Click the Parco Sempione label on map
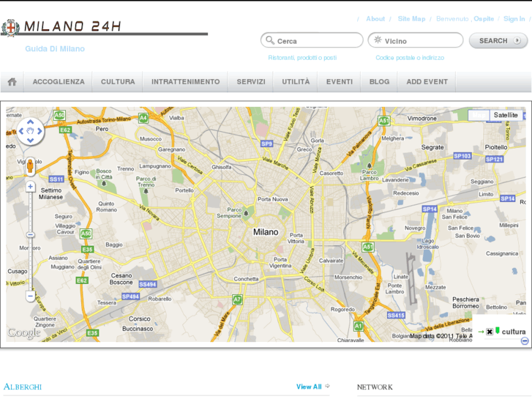Image resolution: width=532 pixels, height=399 pixels. pyautogui.click(x=229, y=213)
